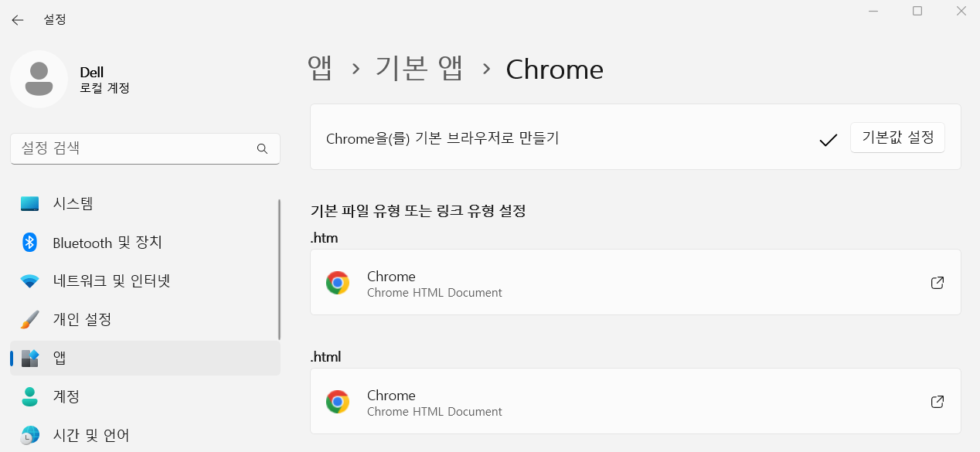980x452 pixels.
Task: Open 시간 및 언어 settings
Action: 145,435
